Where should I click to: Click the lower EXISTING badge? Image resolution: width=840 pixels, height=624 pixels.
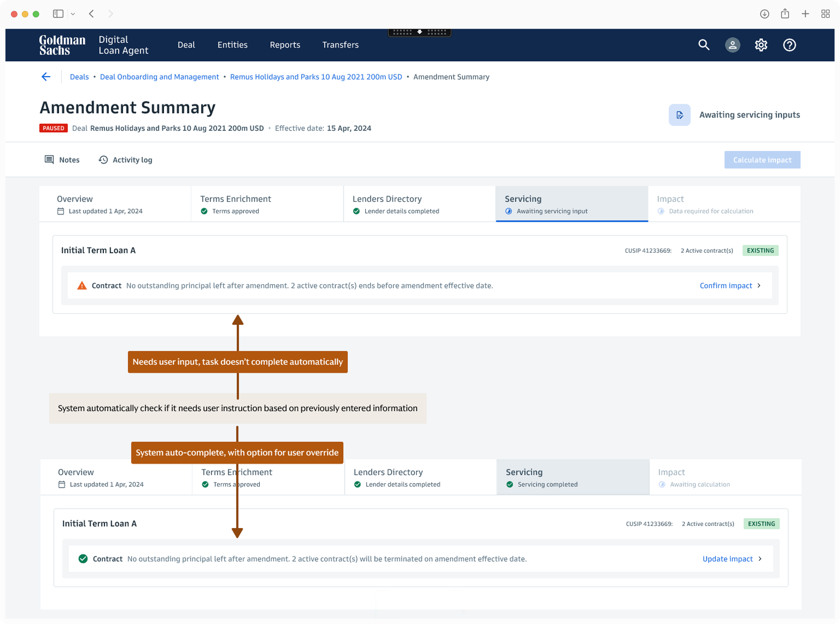pyautogui.click(x=761, y=524)
